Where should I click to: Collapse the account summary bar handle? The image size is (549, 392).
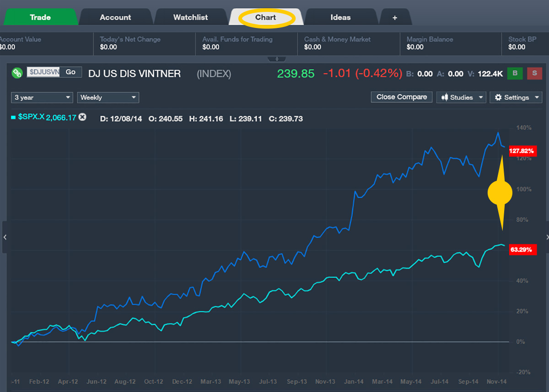point(277,59)
